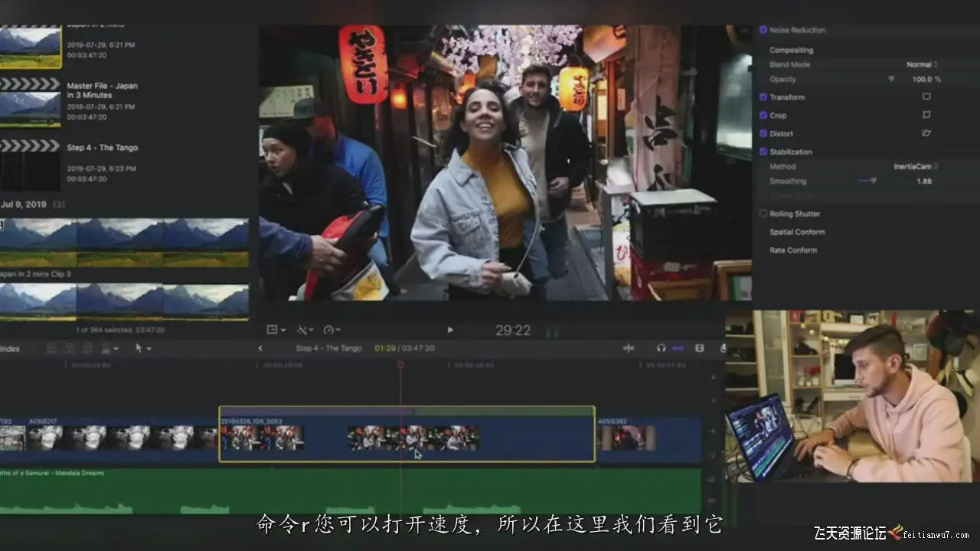Enable the Rolling Shutter checkbox
The image size is (980, 551).
click(x=763, y=214)
